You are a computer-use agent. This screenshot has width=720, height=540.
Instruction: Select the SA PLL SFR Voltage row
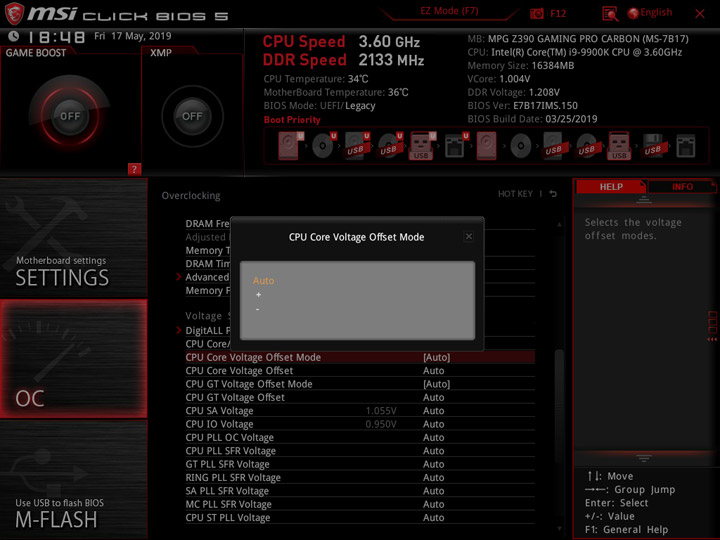[360, 490]
